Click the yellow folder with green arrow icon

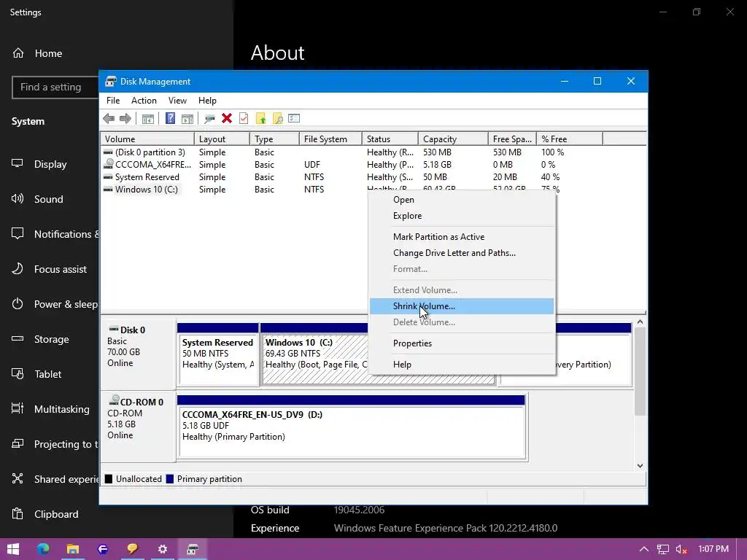coord(260,118)
